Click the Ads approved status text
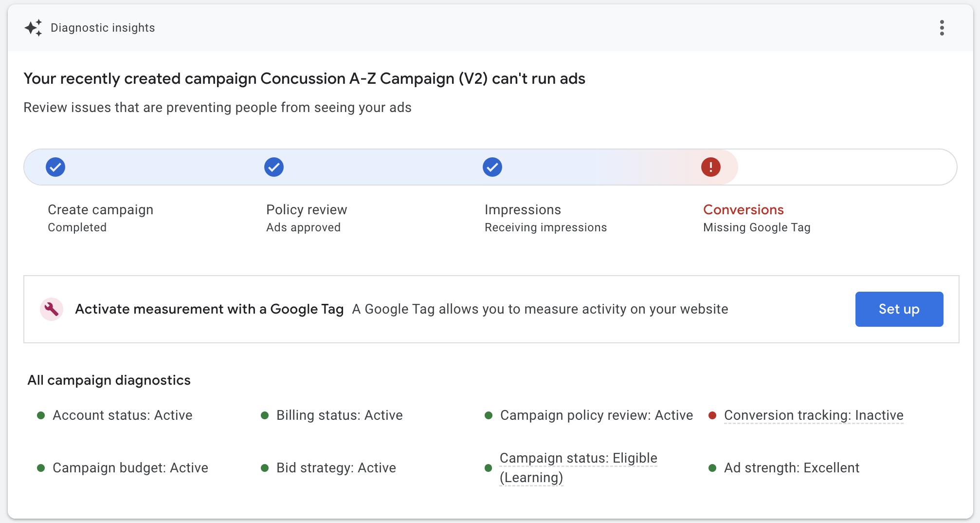The image size is (980, 523). 303,227
